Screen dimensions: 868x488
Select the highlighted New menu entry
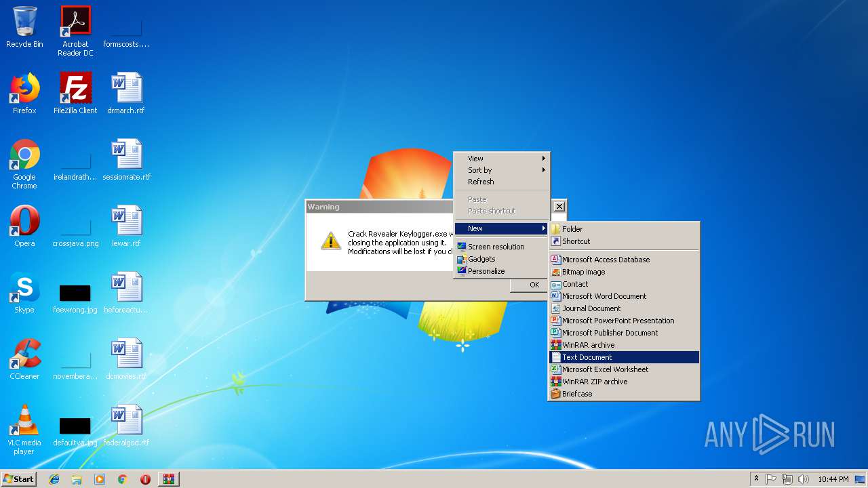(502, 228)
